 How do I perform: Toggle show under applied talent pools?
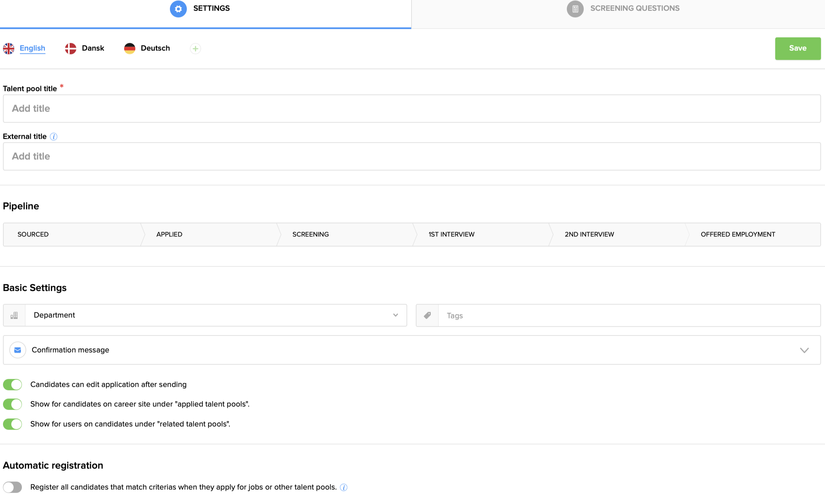13,404
